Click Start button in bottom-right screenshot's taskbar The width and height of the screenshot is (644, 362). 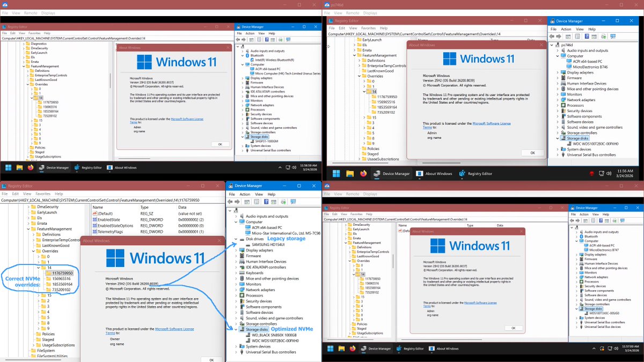(x=331, y=349)
